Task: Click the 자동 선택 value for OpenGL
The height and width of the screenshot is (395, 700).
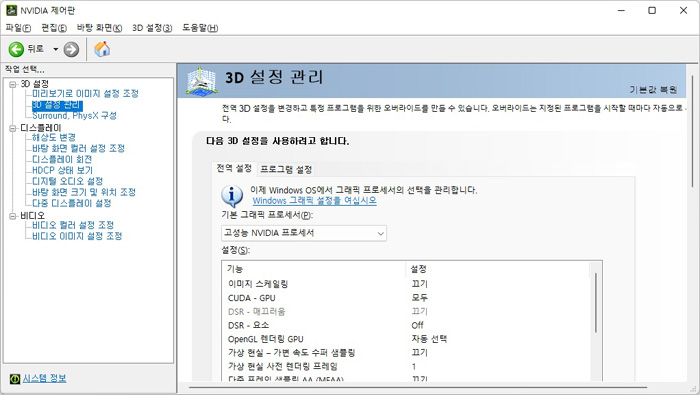Action: point(429,339)
